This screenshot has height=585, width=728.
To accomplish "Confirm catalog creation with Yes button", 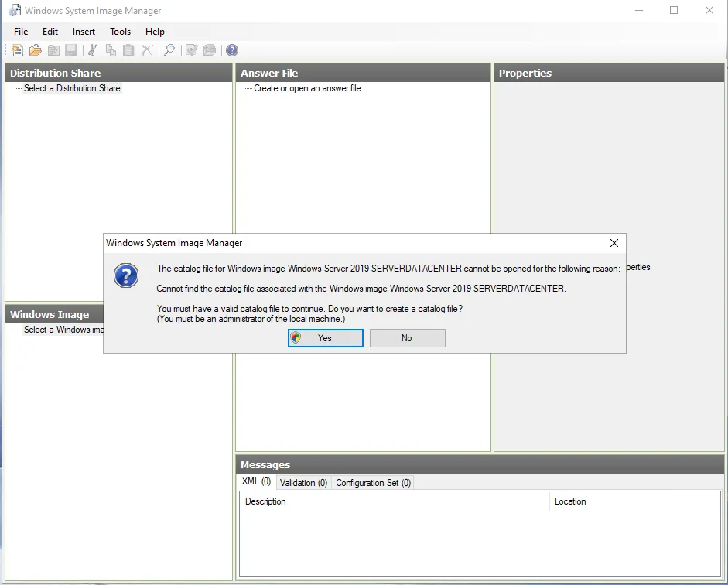I will 326,338.
